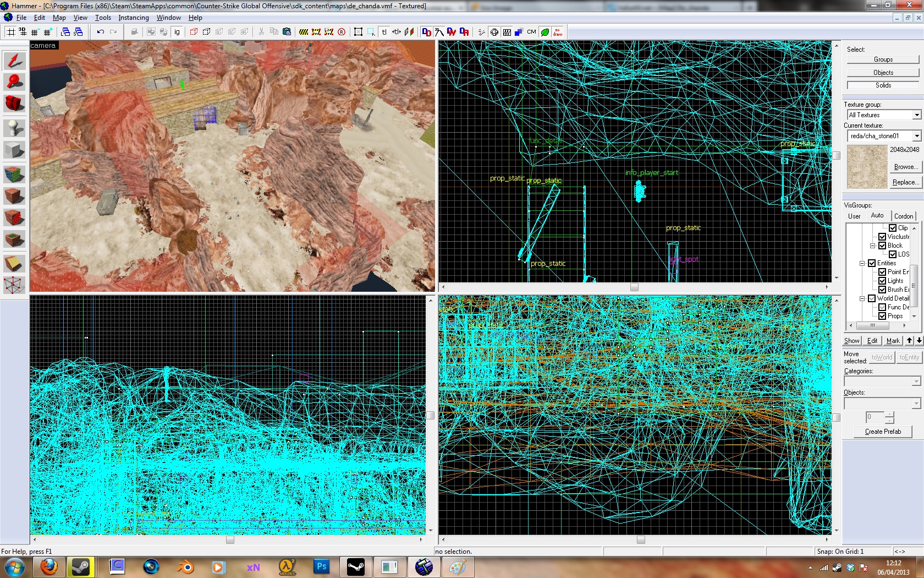924x578 pixels.
Task: Click the cha_stone01 texture preview thumbnail
Action: [867, 167]
